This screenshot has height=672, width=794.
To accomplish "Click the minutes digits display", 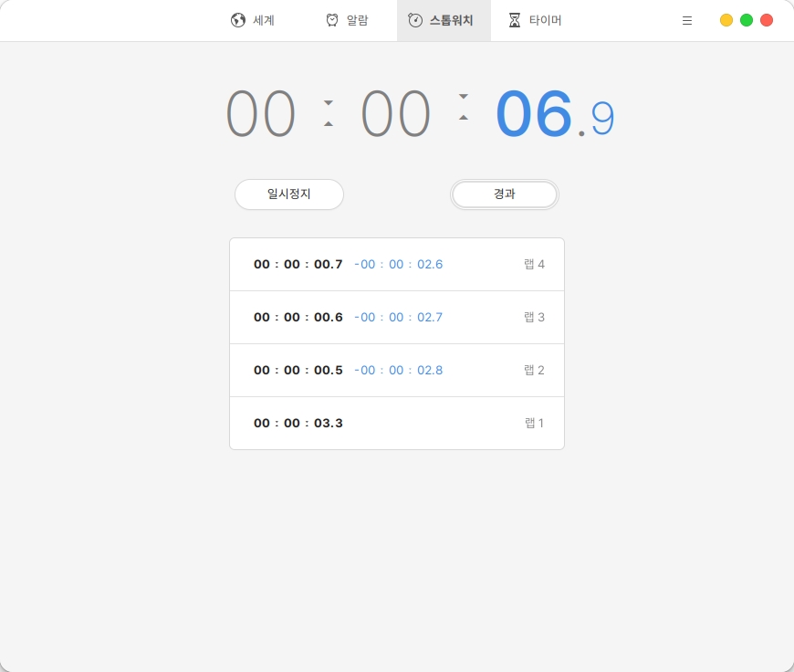I will point(396,116).
